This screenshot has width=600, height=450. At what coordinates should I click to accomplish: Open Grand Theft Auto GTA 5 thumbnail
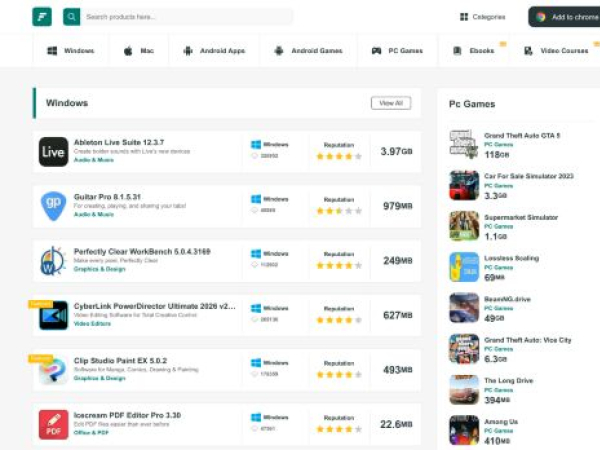[464, 144]
